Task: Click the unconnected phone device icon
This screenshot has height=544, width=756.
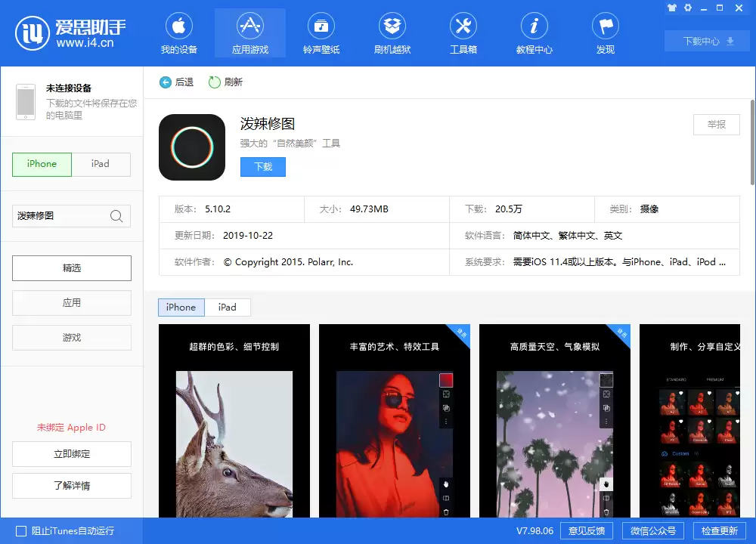Action: pos(26,102)
